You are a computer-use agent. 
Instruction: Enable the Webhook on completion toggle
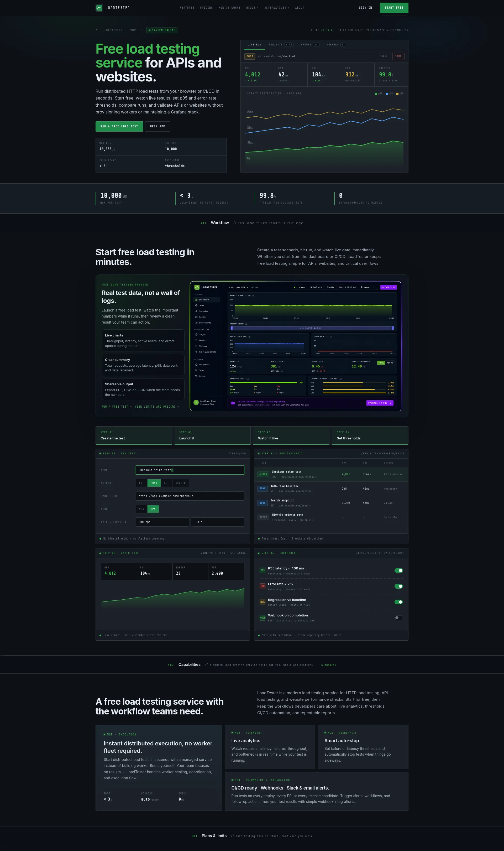coord(399,618)
